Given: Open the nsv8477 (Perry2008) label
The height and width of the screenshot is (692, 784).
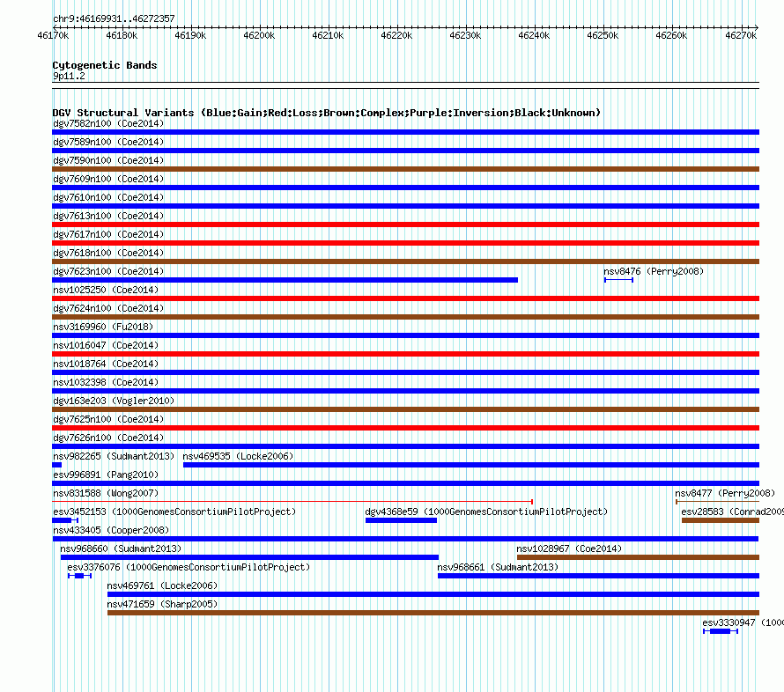Looking at the screenshot, I should click(x=725, y=493).
